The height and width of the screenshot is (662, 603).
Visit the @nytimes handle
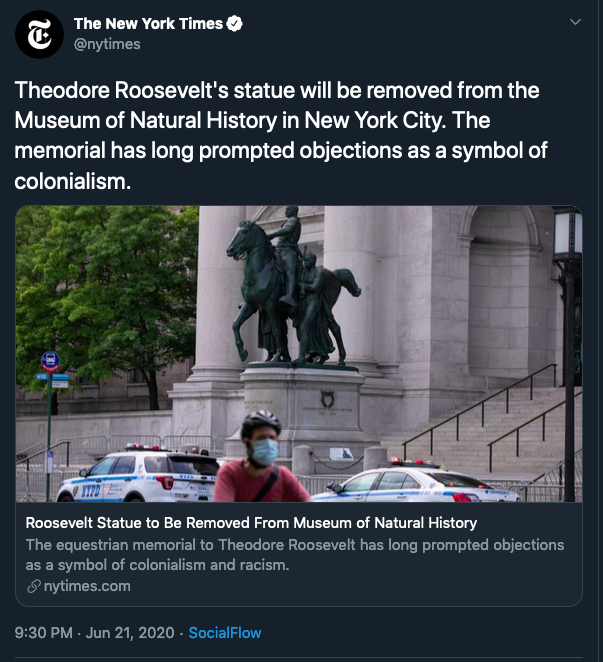107,44
